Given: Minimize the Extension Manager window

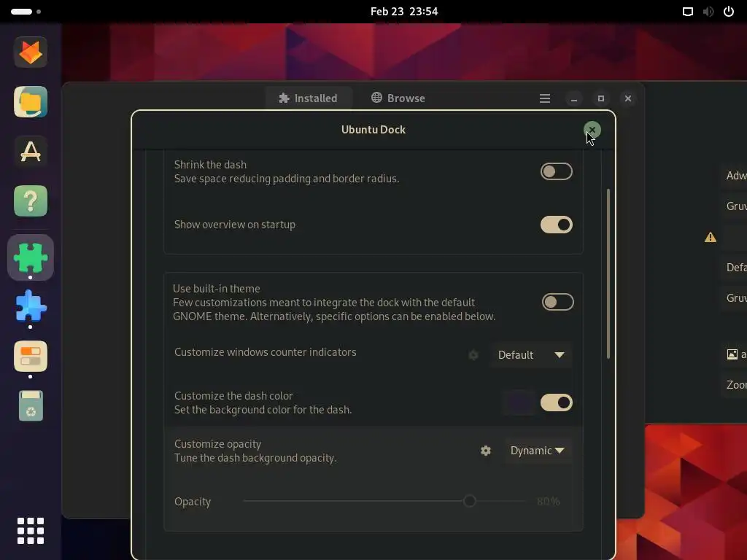Looking at the screenshot, I should coord(573,98).
